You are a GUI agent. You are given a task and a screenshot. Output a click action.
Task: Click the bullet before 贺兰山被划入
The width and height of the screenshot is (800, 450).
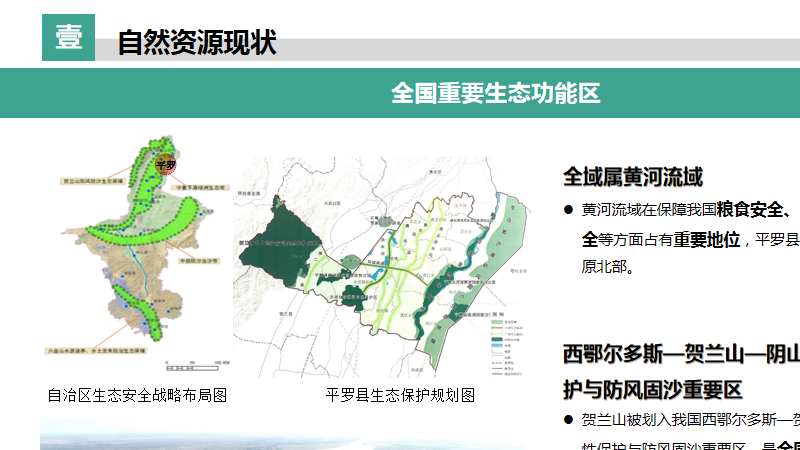(568, 420)
